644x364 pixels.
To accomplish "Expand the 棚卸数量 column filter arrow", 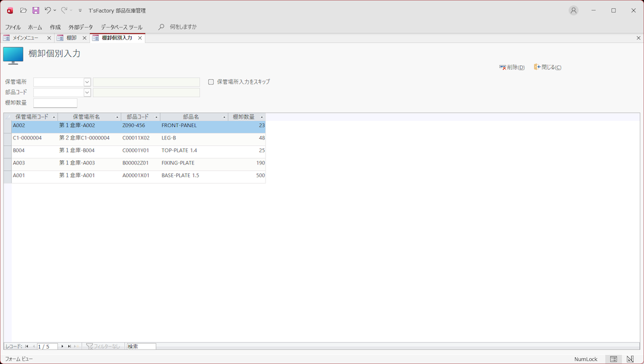I will [x=261, y=117].
